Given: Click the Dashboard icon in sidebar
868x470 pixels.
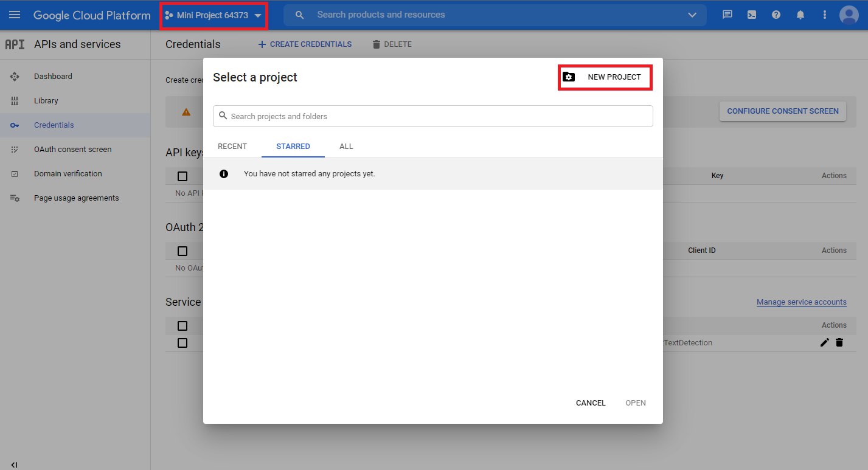Looking at the screenshot, I should click(x=15, y=77).
